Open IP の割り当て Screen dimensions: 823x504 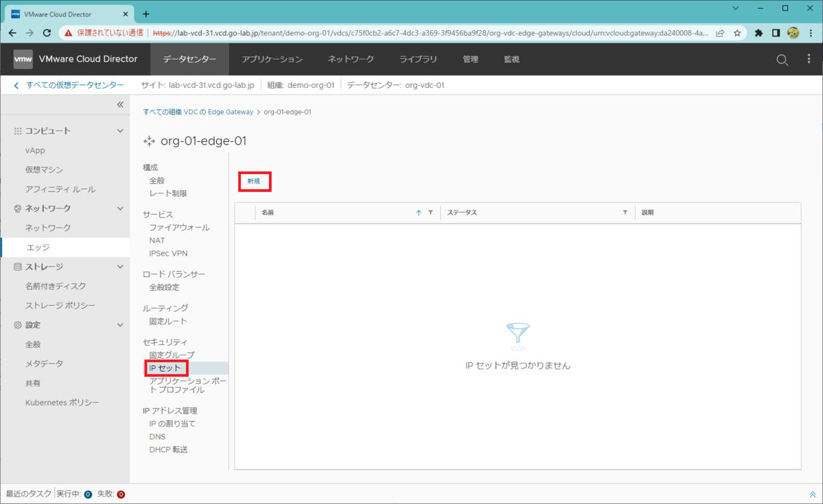(x=172, y=424)
